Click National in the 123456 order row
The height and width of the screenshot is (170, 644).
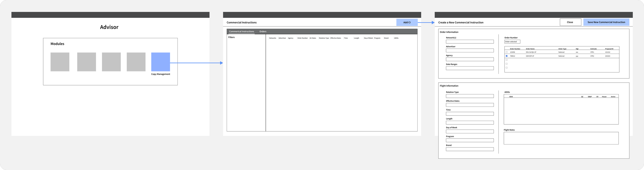click(x=561, y=52)
